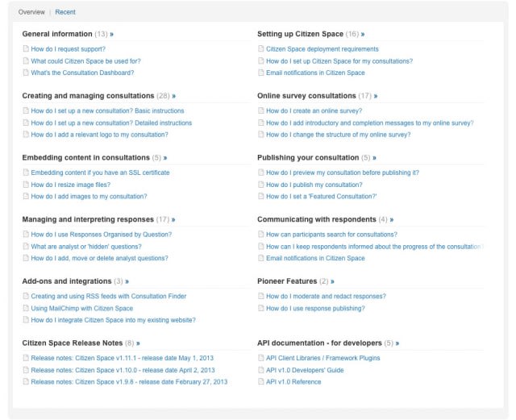This screenshot has height=420, width=516.
Task: Open the 'Publishing your consultation' category heading
Action: (x=308, y=158)
